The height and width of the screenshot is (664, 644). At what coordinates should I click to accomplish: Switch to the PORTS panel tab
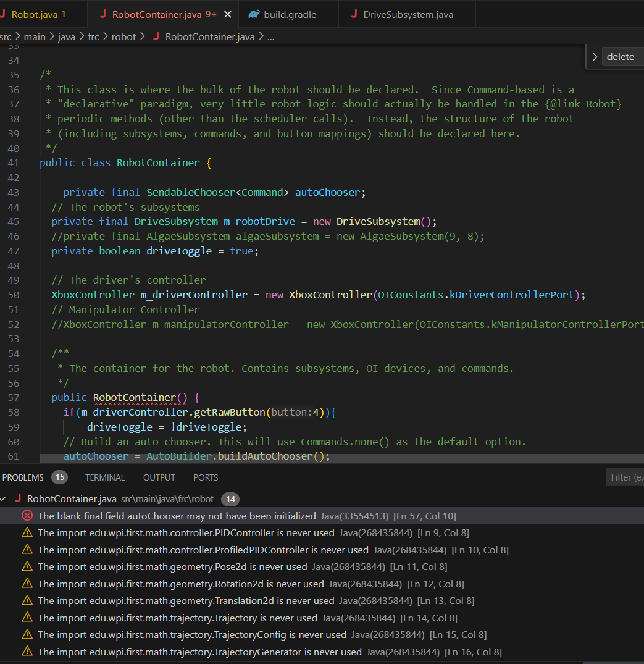pyautogui.click(x=206, y=477)
